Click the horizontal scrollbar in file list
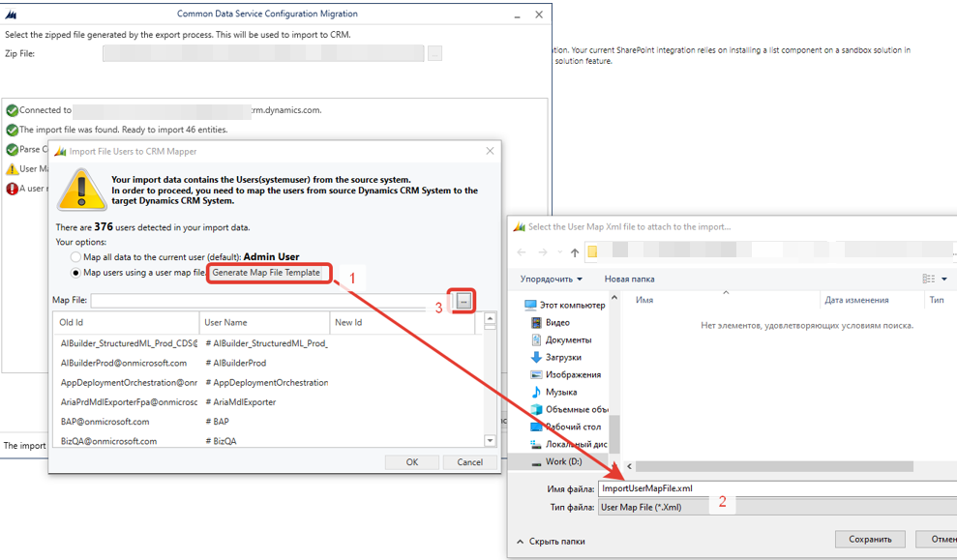This screenshot has width=957, height=560. pyautogui.click(x=774, y=466)
